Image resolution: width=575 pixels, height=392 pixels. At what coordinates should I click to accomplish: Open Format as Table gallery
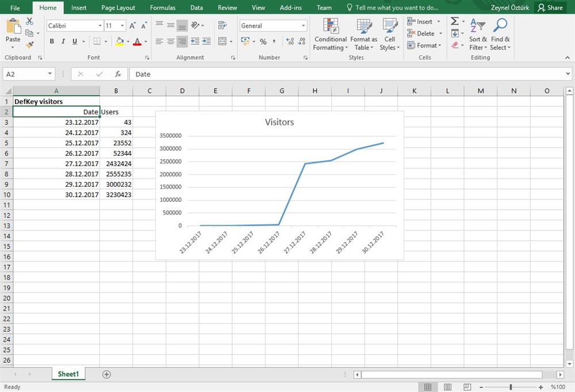pos(364,34)
